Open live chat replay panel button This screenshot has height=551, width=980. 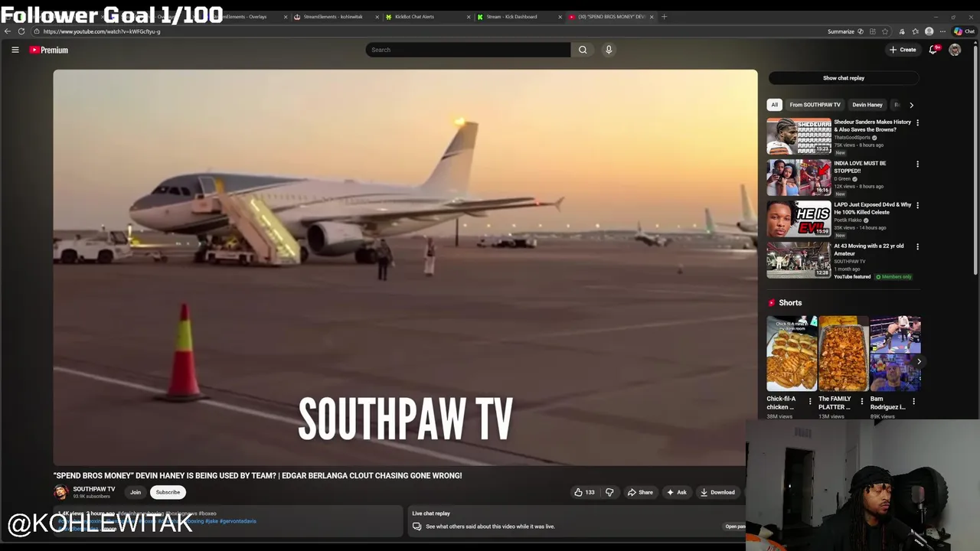(x=734, y=527)
